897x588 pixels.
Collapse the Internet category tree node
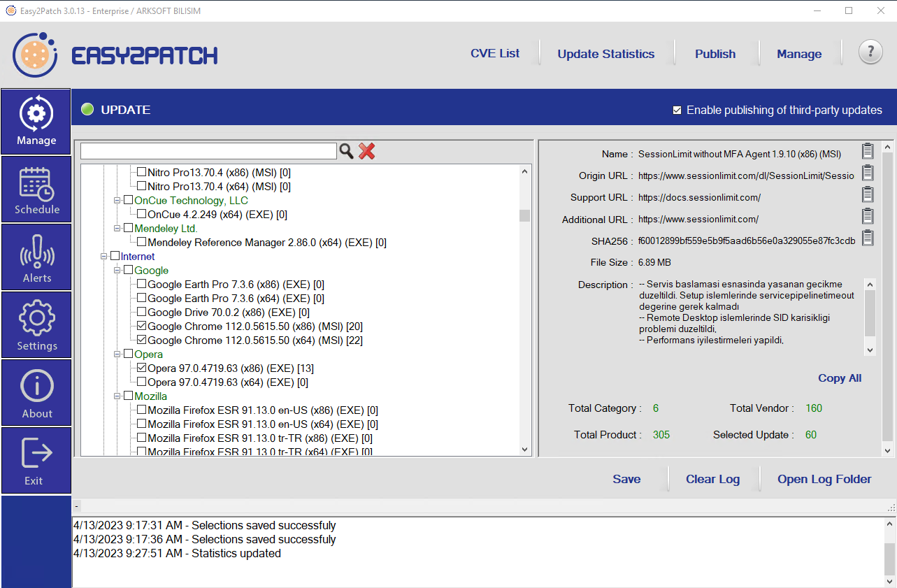tap(105, 257)
